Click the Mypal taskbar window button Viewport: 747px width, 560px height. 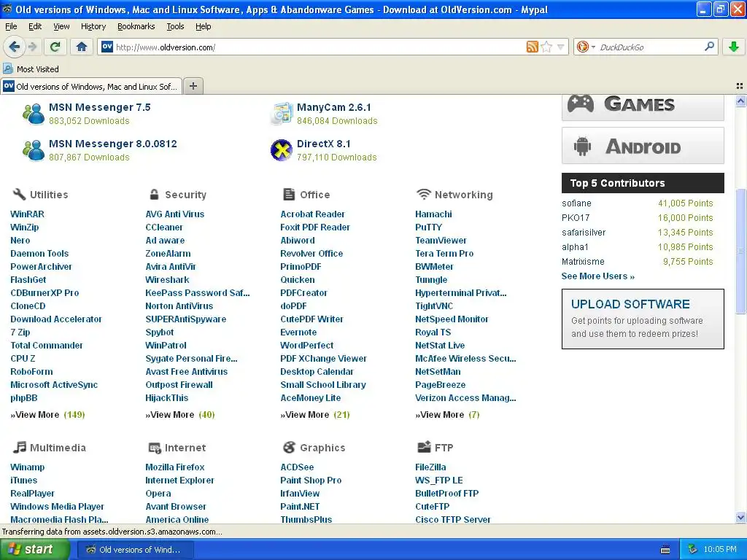pyautogui.click(x=135, y=550)
